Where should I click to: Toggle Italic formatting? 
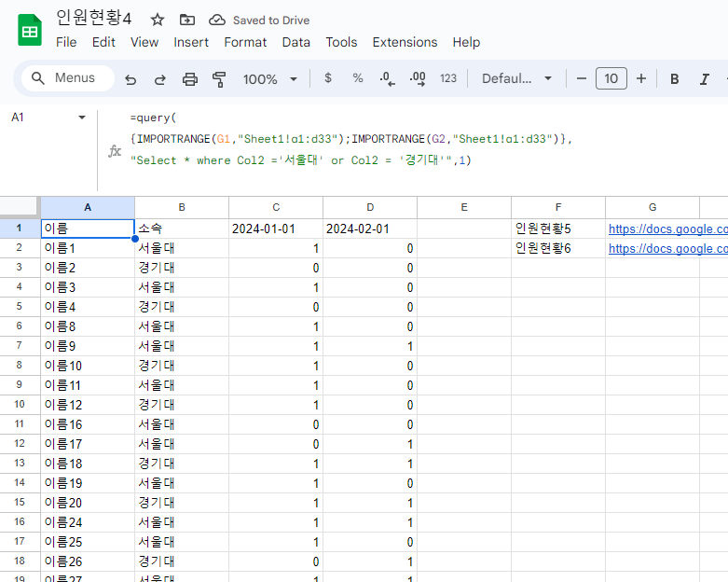coord(705,79)
